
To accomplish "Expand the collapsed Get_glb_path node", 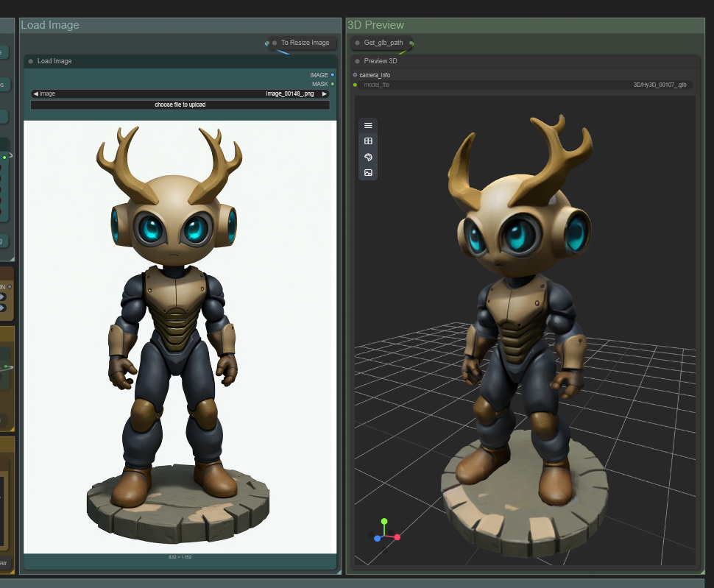I will 357,43.
